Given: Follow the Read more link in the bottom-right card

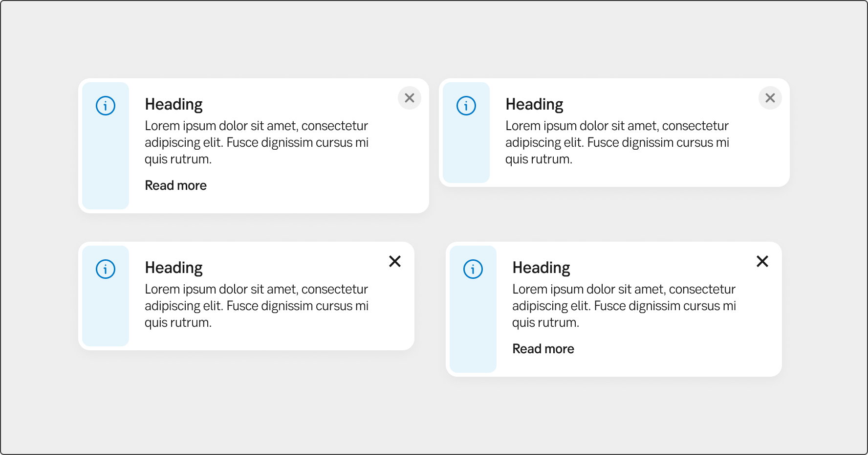Looking at the screenshot, I should [x=543, y=349].
